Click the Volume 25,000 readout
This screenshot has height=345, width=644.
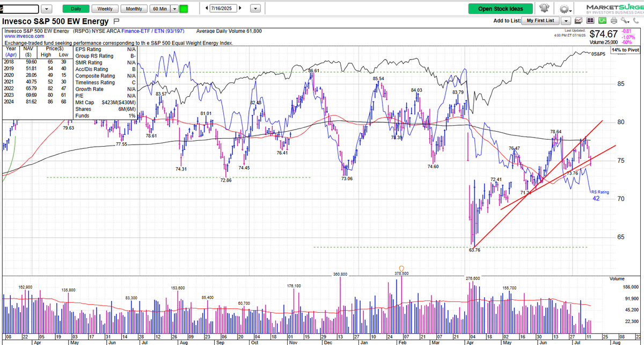(x=604, y=42)
